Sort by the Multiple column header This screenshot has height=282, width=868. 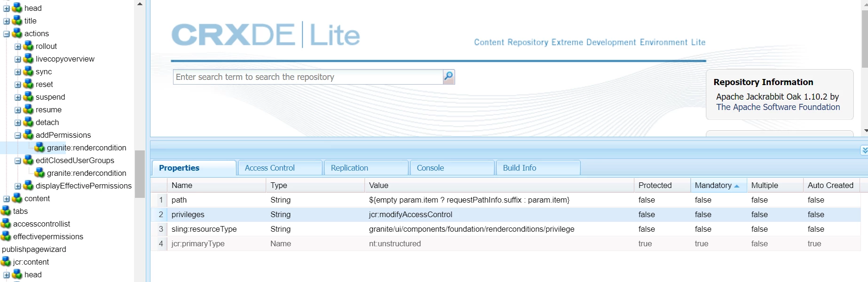(775, 185)
